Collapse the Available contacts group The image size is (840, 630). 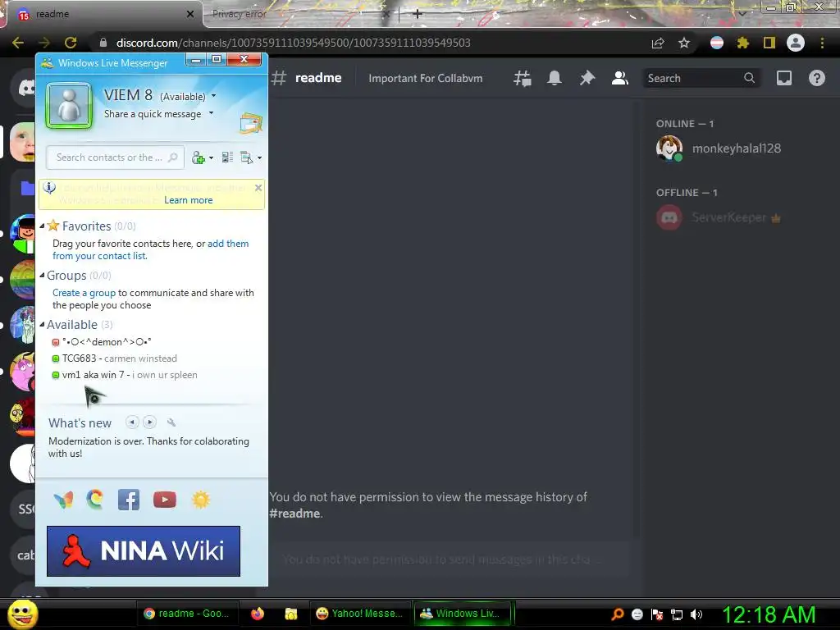[43, 325]
